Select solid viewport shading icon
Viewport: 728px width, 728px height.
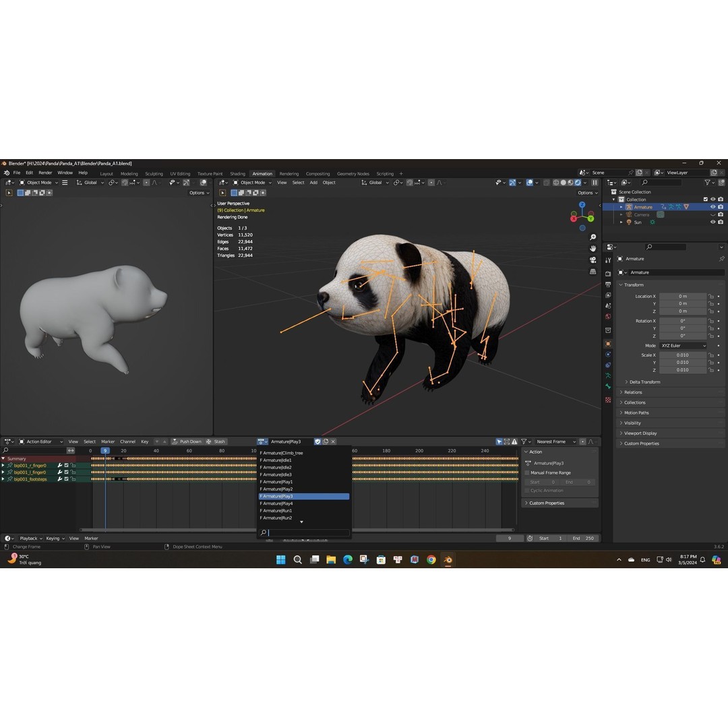(563, 183)
